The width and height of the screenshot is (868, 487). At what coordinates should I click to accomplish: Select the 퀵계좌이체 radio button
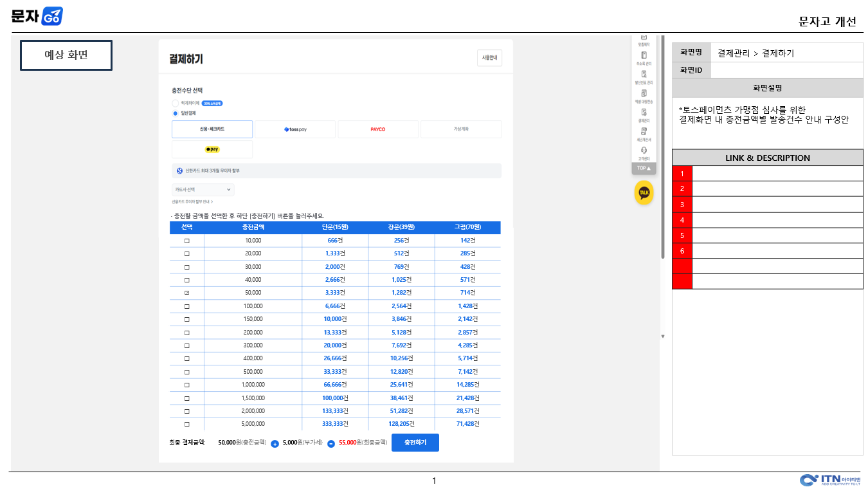tap(175, 103)
